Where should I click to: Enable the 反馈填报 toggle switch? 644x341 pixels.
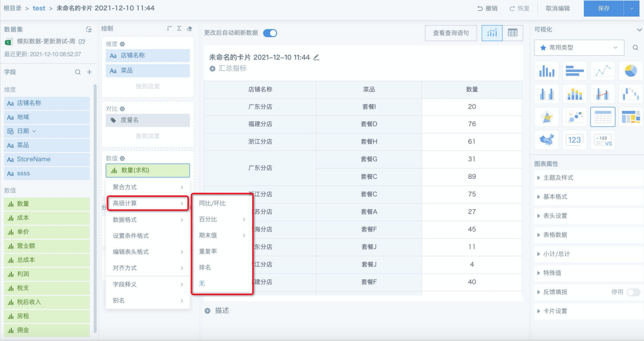(633, 292)
